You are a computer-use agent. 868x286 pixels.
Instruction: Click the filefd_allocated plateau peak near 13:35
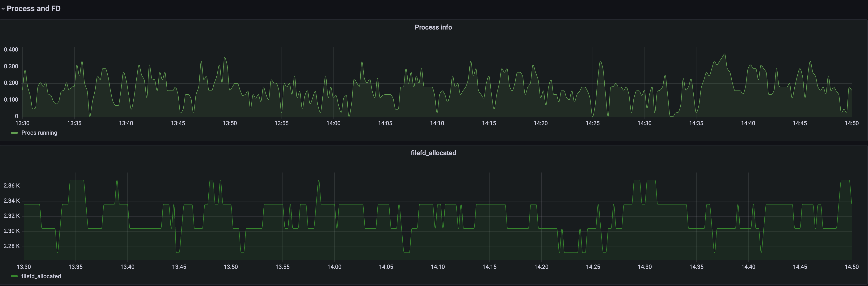[x=77, y=180]
